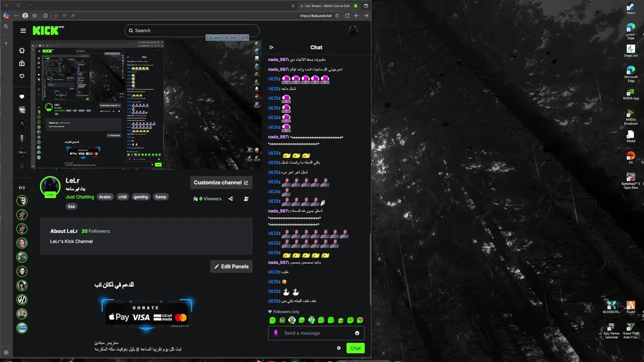Viewport: 644px width, 362px height.
Task: Open a new browser tab
Action: (293, 6)
